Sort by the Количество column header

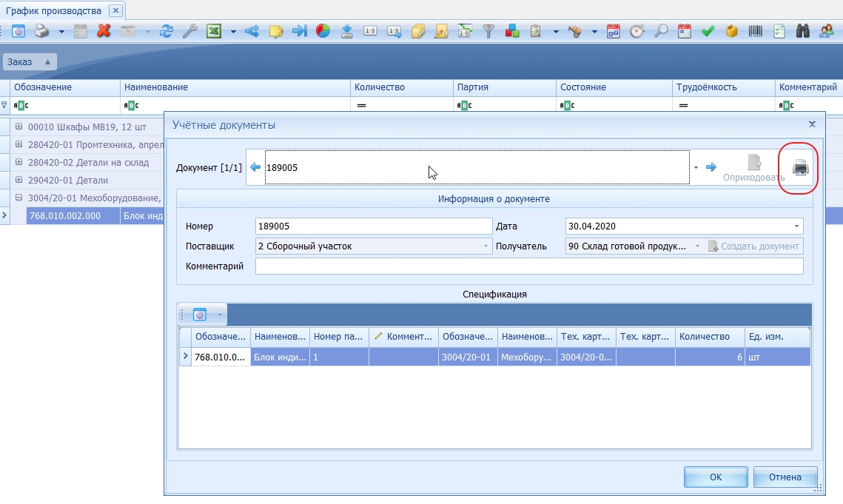(x=380, y=87)
